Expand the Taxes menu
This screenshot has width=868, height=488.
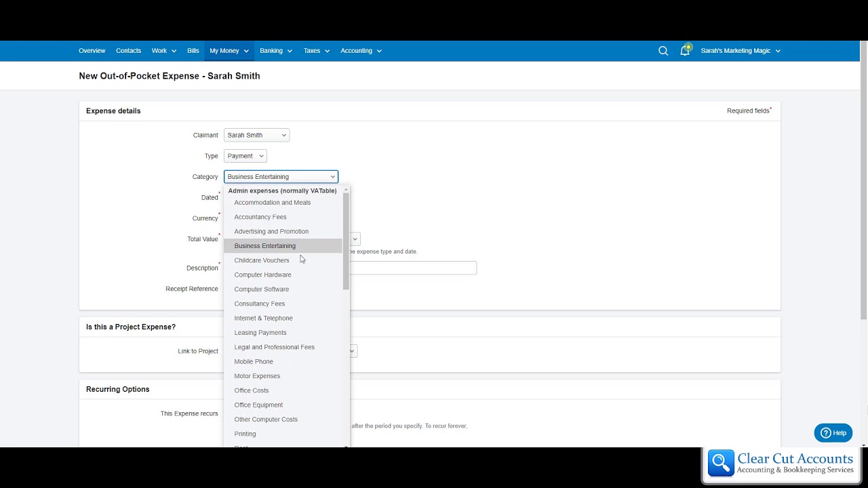coord(317,51)
